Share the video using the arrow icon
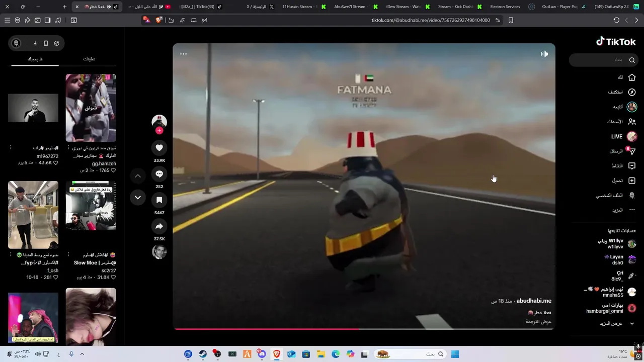Image resolution: width=644 pixels, height=362 pixels. [x=159, y=226]
